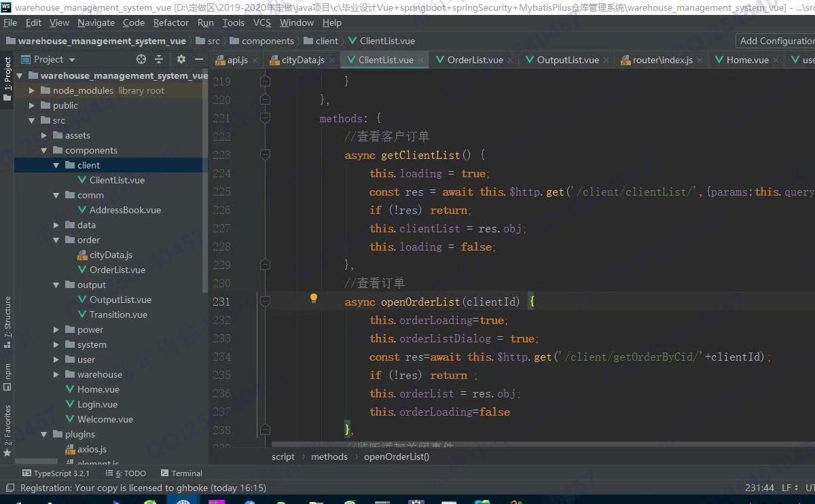Click fold marker at line 223 gutter
Viewport: 815px width, 504px height.
tap(265, 154)
